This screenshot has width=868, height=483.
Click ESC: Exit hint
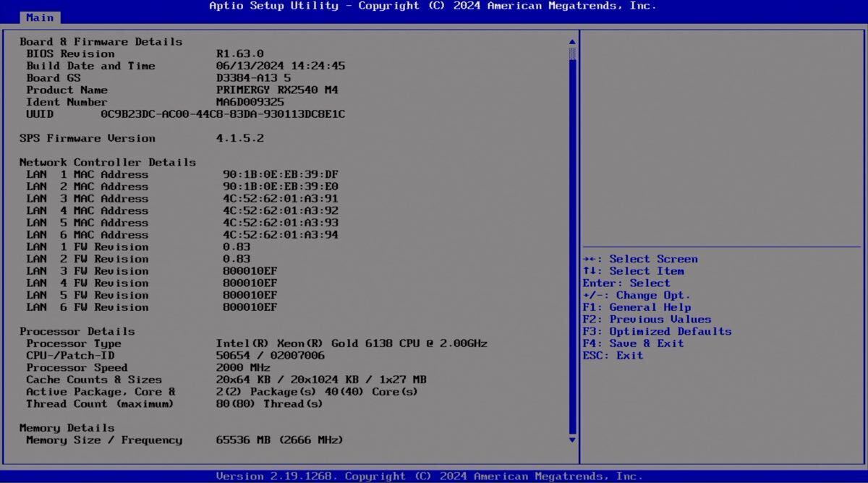(613, 355)
